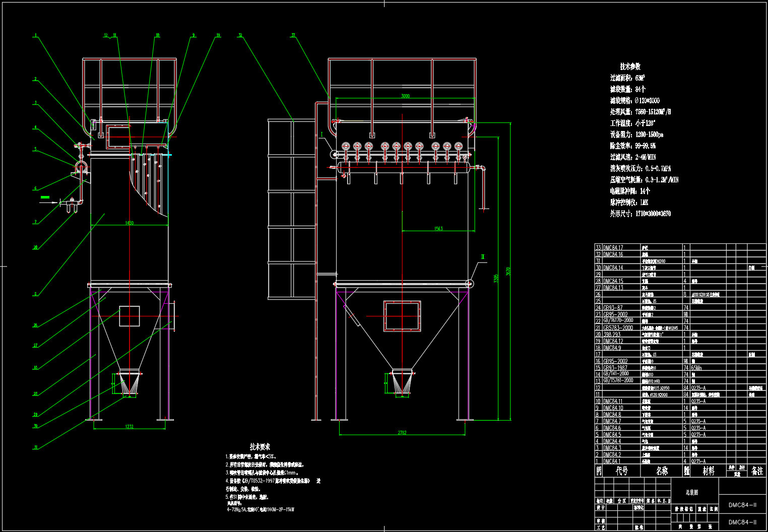
Task: Click the 1232 base dimension text
Action: point(130,427)
